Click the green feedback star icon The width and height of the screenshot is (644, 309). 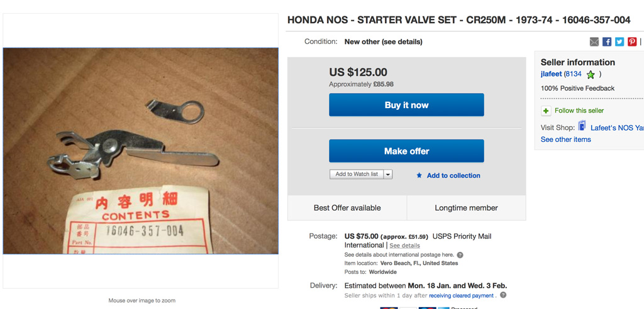(591, 75)
